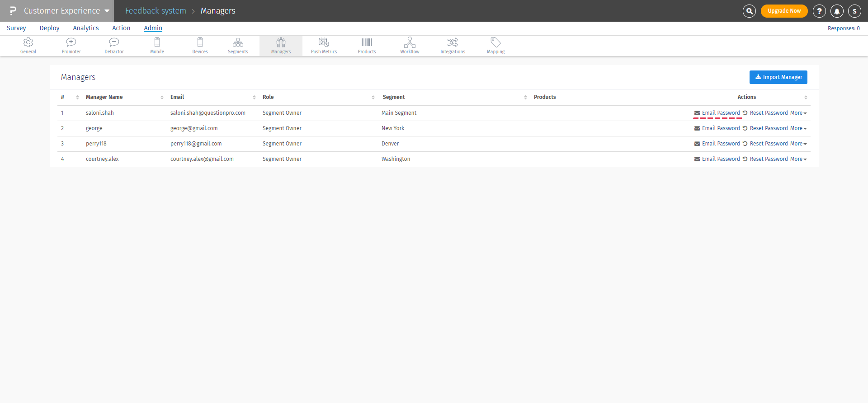The image size is (868, 403).
Task: Open the General settings gear icon
Action: click(28, 42)
